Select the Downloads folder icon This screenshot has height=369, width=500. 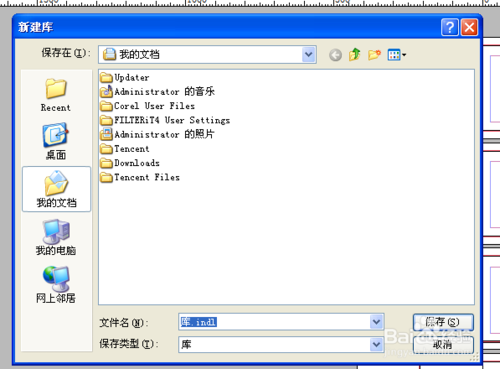(107, 163)
